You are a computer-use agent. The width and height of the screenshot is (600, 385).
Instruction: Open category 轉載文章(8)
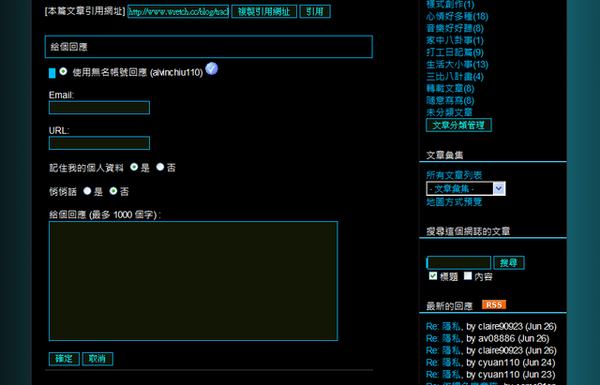coord(450,88)
